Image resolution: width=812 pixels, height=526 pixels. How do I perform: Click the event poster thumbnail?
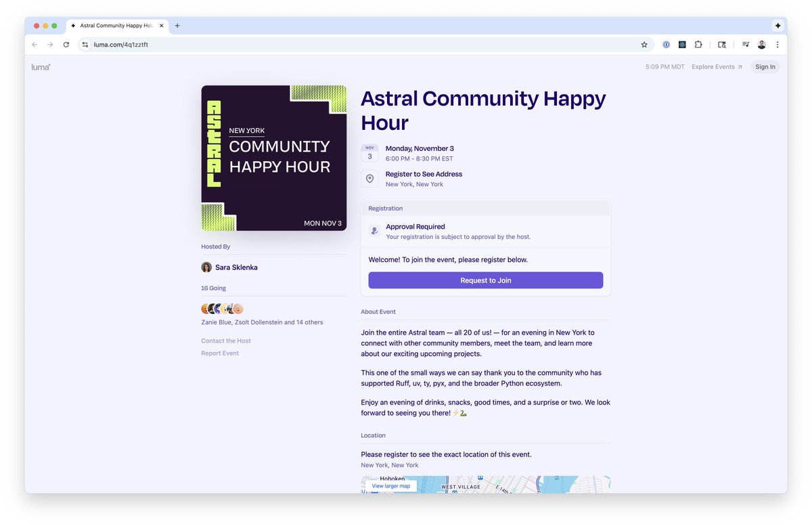click(273, 156)
